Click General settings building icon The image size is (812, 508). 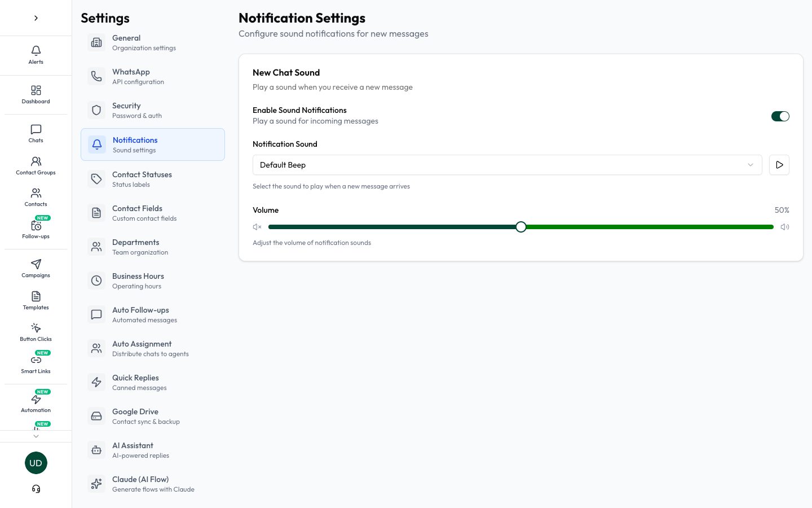tap(96, 42)
